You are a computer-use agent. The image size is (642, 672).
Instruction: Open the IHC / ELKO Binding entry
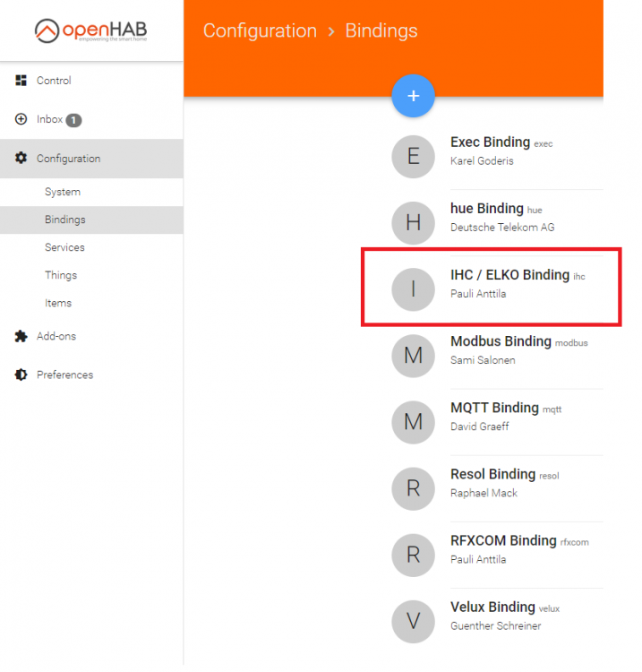pos(509,275)
